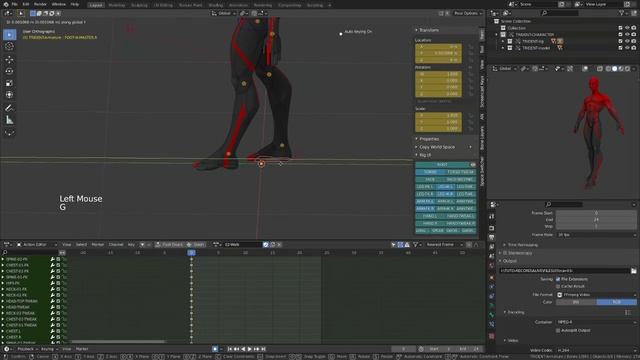The image size is (640, 360).
Task: Jump to last frame in playback controls
Action: point(263,349)
